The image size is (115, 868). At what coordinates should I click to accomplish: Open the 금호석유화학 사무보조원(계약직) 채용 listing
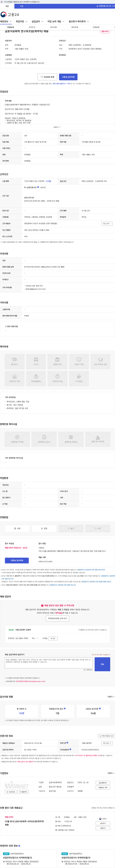pyautogui.click(x=24, y=823)
